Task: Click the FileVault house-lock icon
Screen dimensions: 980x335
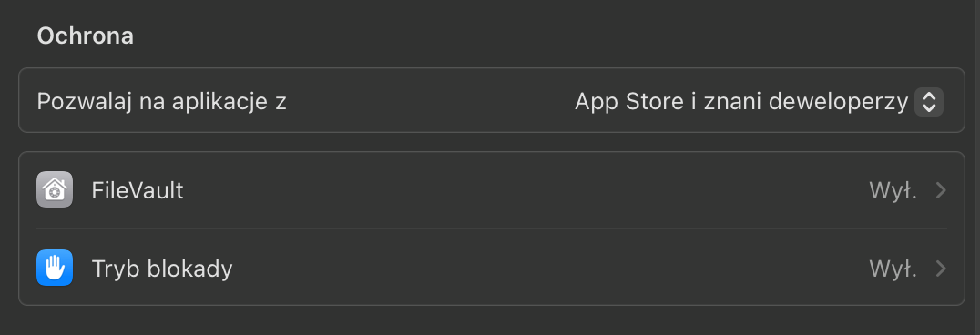Action: tap(55, 189)
